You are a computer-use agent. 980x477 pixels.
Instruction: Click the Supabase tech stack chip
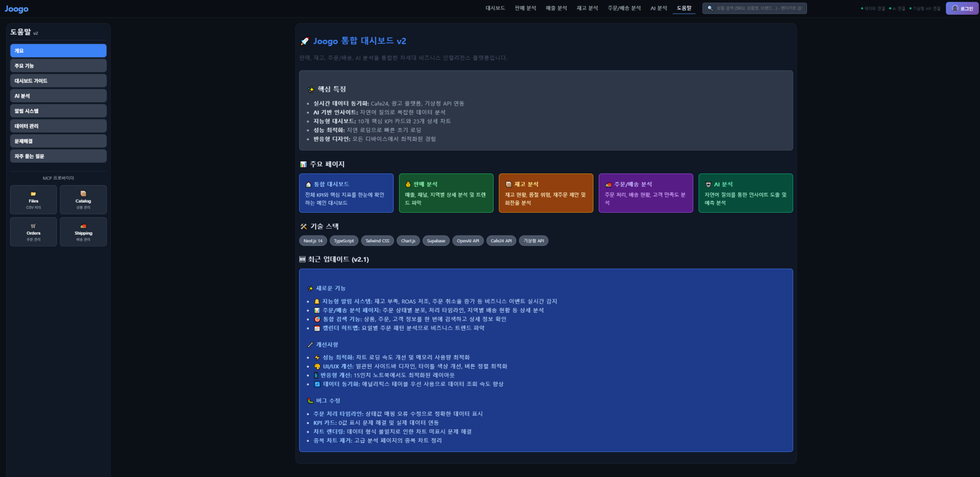[x=436, y=241]
